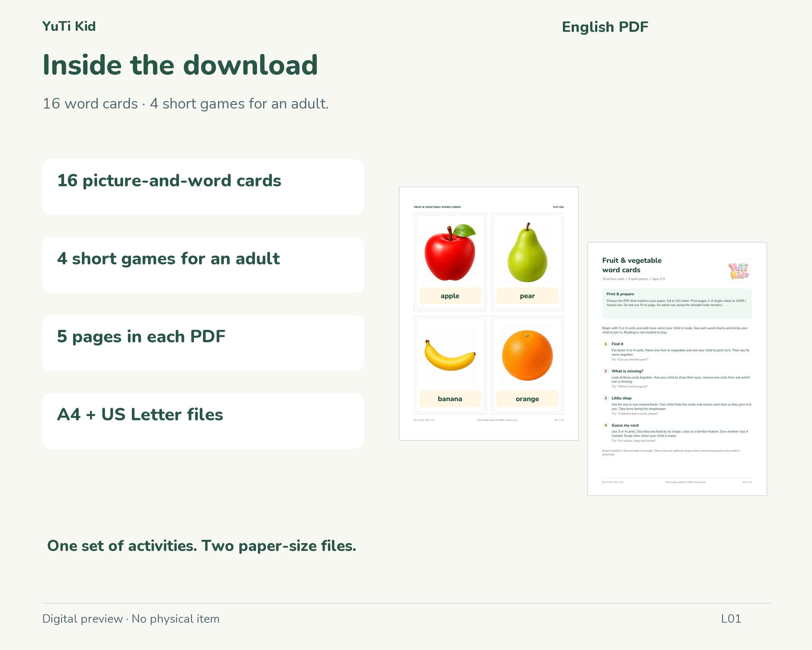This screenshot has width=812, height=650.
Task: Click the 'Find it' game heading
Action: point(617,344)
